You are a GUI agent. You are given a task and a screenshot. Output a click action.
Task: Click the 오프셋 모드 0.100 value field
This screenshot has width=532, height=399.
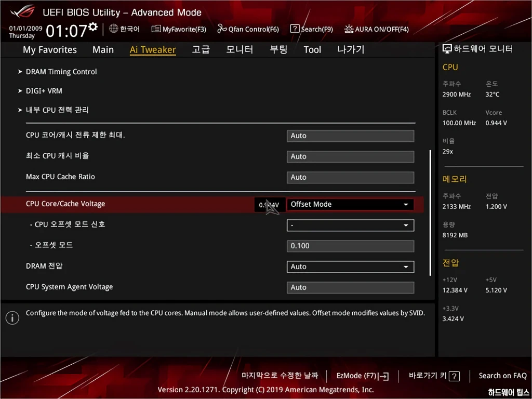(350, 246)
